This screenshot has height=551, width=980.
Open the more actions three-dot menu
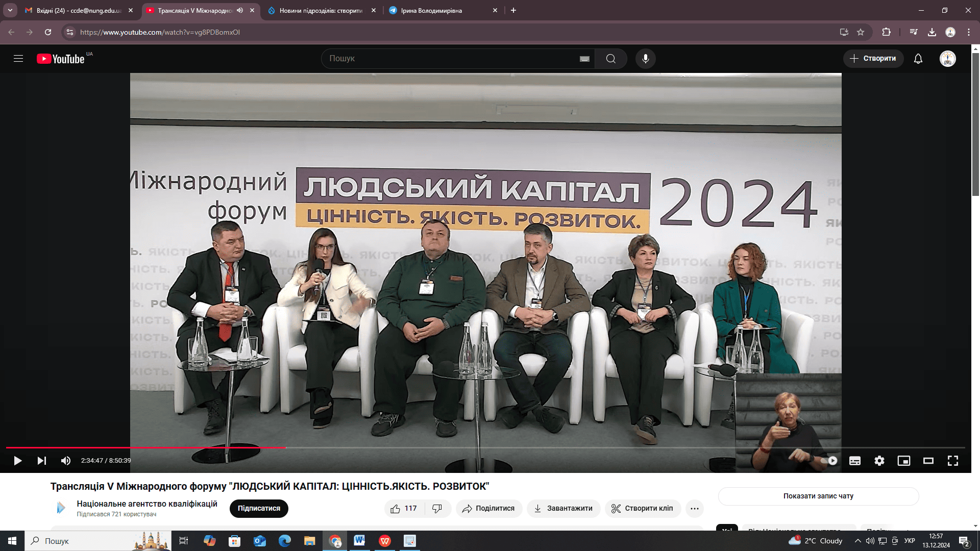pos(695,509)
